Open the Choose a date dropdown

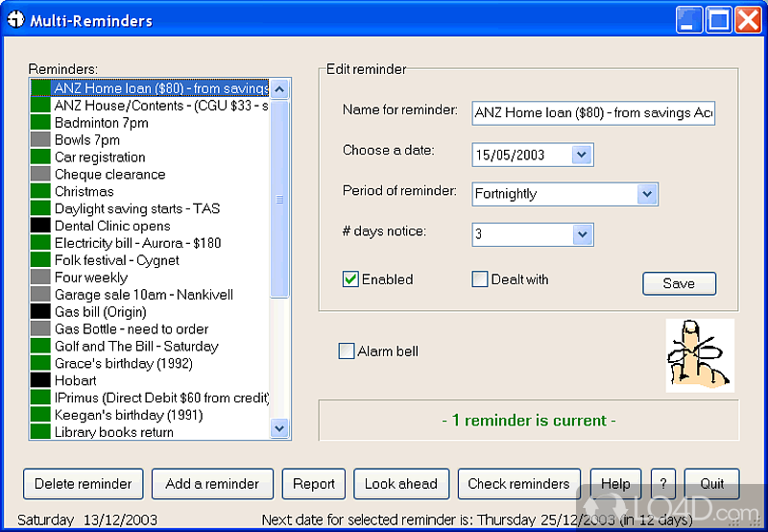pos(582,155)
